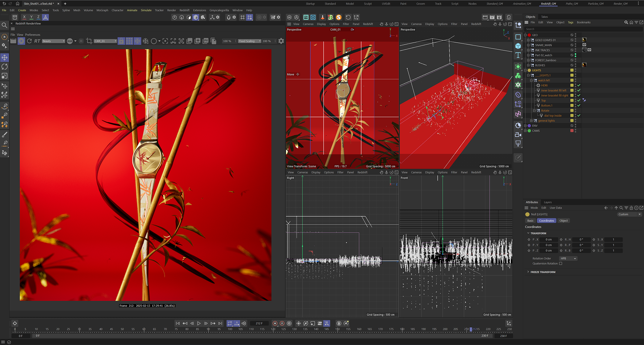This screenshot has height=345, width=644.
Task: Select the Rotate tool in left toolbar
Action: pyautogui.click(x=5, y=67)
